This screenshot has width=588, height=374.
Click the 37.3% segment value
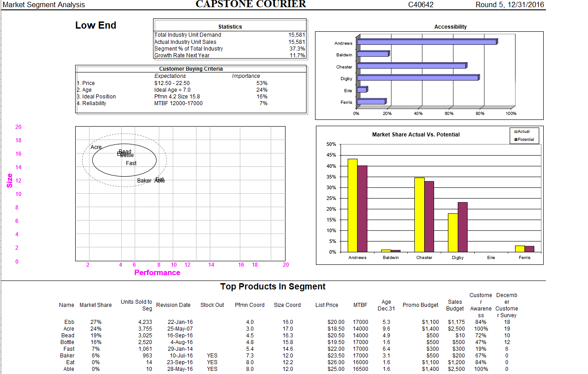click(297, 48)
